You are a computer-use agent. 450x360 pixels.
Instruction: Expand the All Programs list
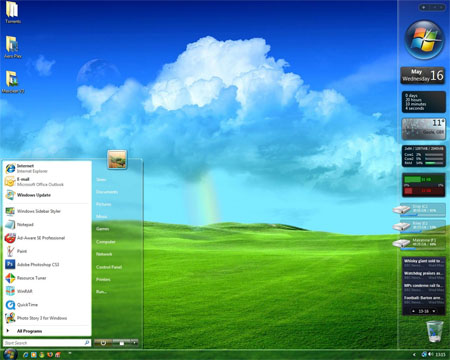[x=47, y=331]
